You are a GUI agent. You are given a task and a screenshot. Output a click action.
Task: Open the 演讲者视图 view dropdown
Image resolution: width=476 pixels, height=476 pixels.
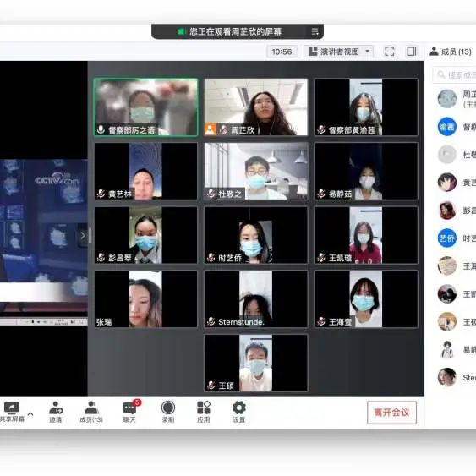click(x=339, y=52)
